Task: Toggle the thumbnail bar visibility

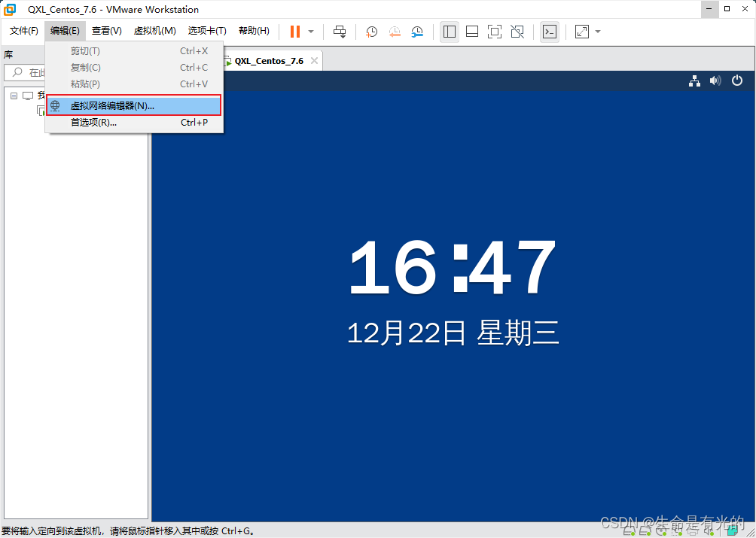Action: click(473, 32)
